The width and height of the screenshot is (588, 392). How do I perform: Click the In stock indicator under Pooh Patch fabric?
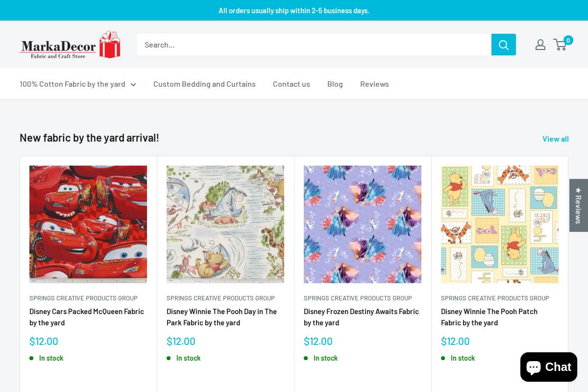[443, 358]
